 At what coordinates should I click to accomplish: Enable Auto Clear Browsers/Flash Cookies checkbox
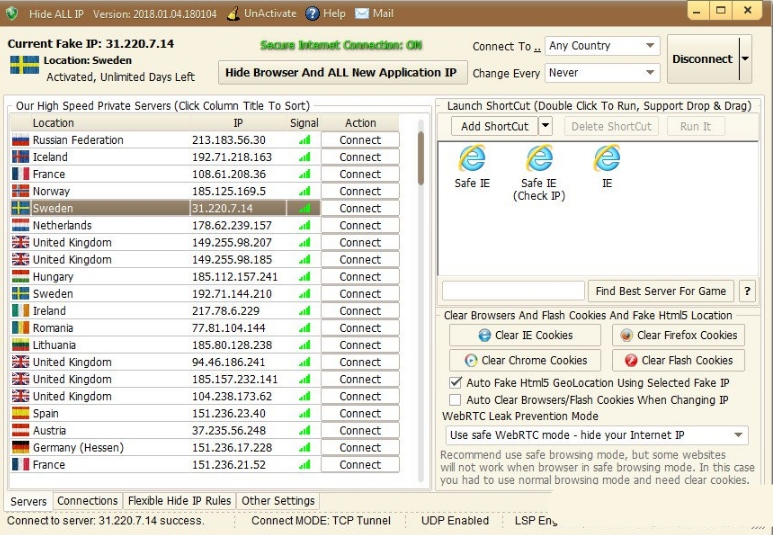click(x=455, y=400)
